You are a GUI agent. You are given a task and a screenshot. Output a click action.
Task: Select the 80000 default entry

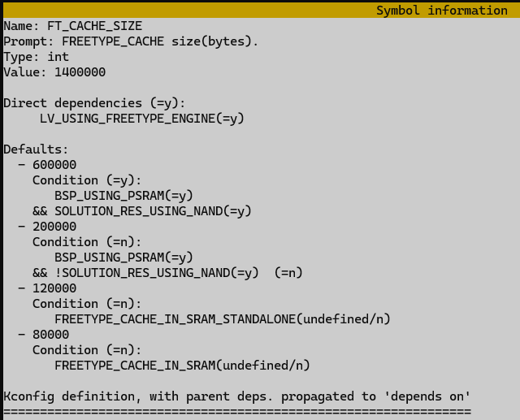tap(50, 335)
